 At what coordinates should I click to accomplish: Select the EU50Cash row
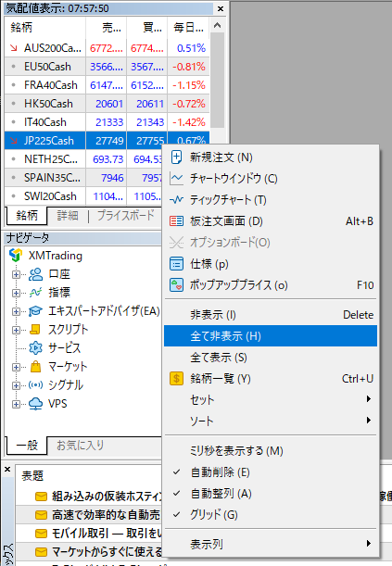coord(107,67)
